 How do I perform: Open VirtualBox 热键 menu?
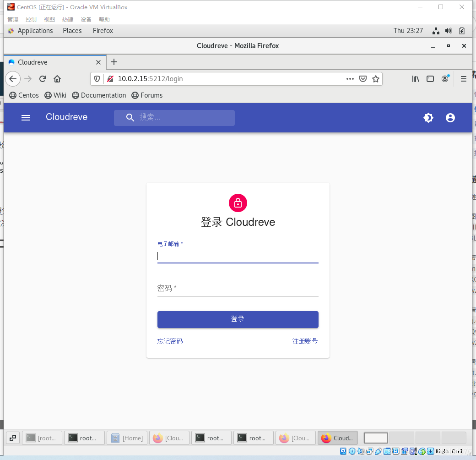[68, 19]
